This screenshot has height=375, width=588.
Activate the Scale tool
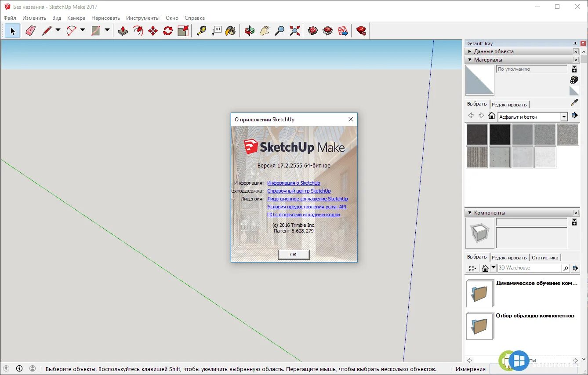(x=183, y=31)
